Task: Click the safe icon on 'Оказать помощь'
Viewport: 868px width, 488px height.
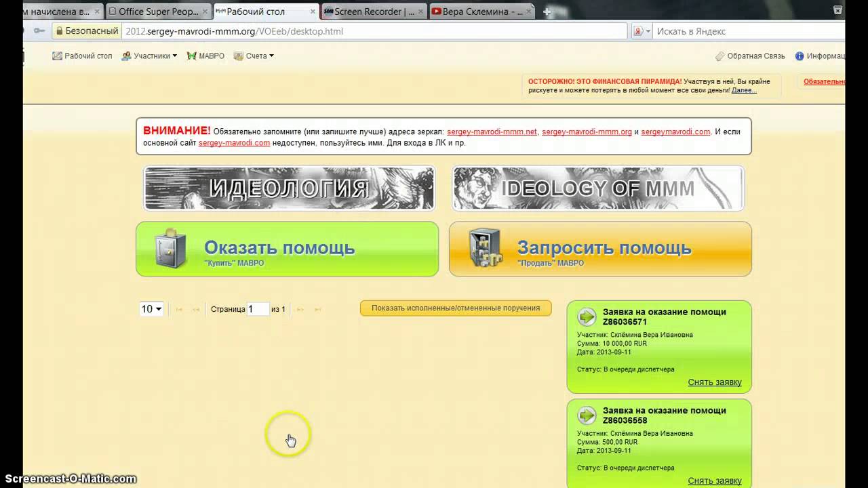Action: click(x=170, y=249)
